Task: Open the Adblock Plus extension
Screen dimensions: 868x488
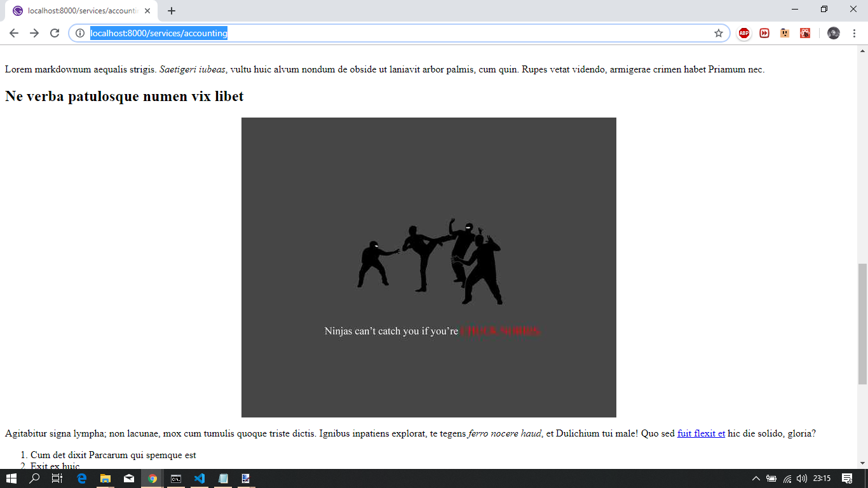Action: [x=744, y=33]
